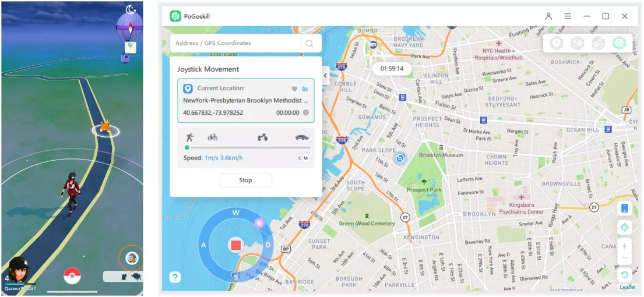Click the red joystick stop square
The height and width of the screenshot is (297, 644).
coord(235,245)
